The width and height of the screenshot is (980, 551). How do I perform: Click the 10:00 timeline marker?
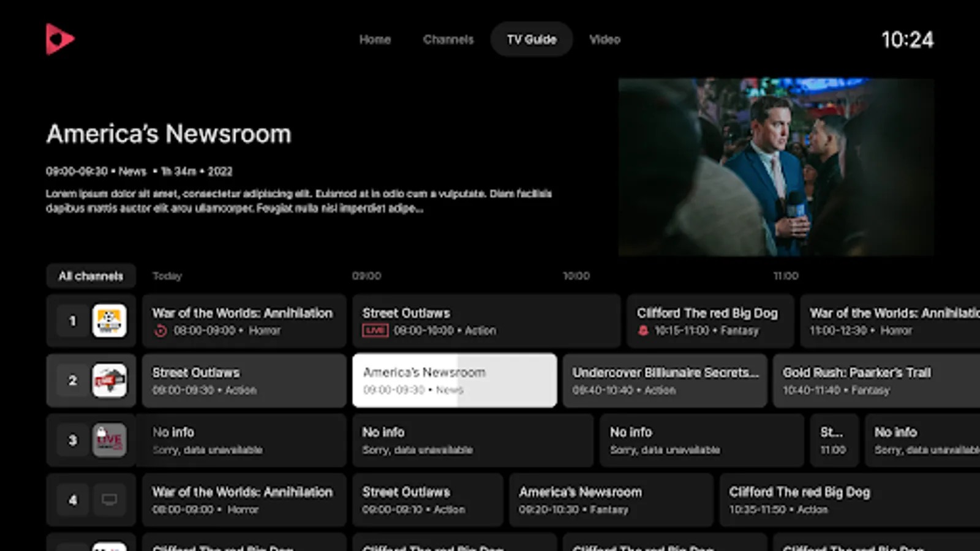(x=576, y=276)
